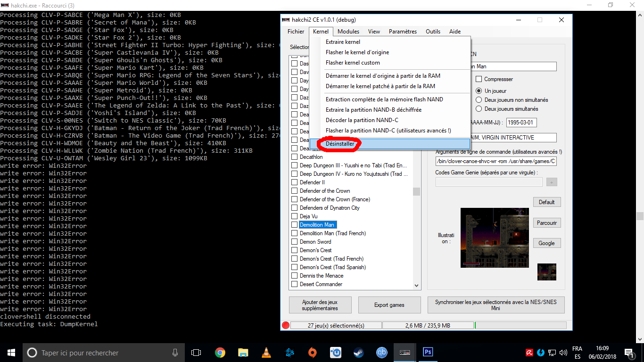Open Origin from the taskbar
Screen dimensions: 644x362
pos(312,353)
